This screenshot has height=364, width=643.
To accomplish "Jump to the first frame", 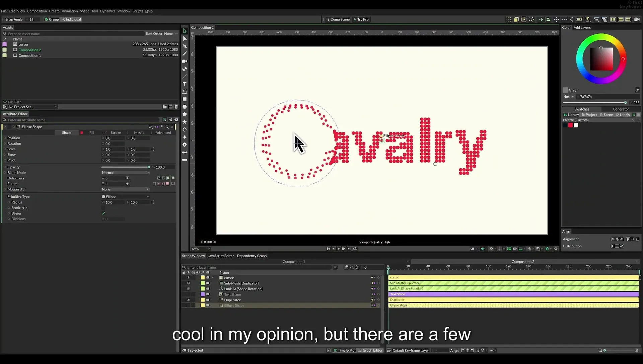I will coord(329,249).
